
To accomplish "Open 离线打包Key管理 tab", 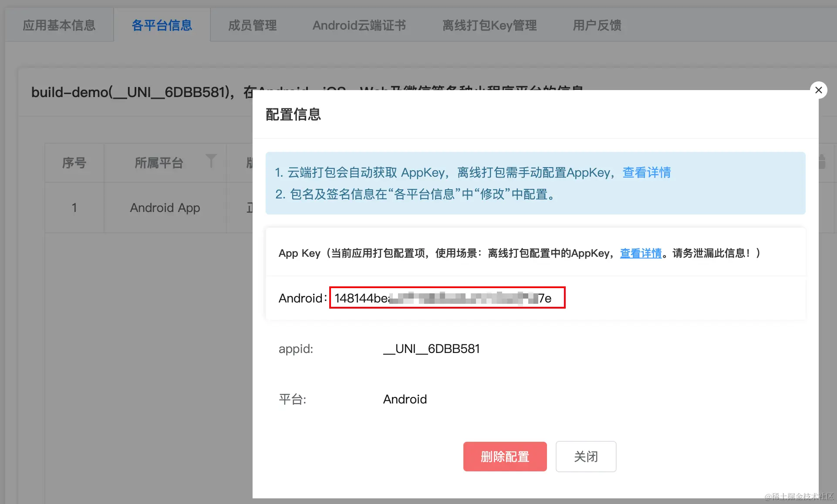I will 489,25.
